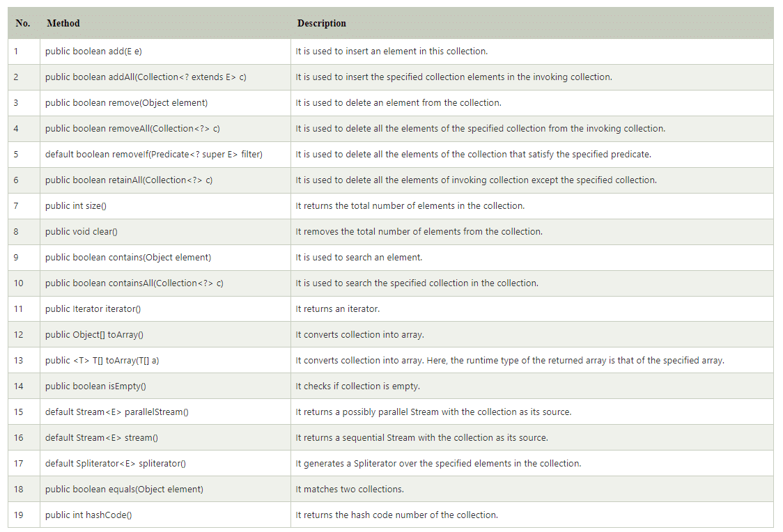This screenshot has height=532, width=783.
Task: Select row number 19 cell
Action: pos(24,515)
